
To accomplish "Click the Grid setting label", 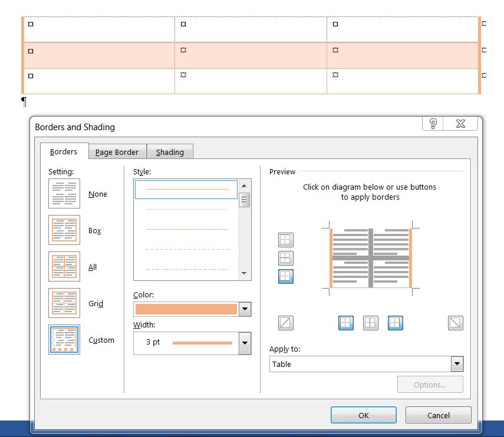I will [95, 303].
